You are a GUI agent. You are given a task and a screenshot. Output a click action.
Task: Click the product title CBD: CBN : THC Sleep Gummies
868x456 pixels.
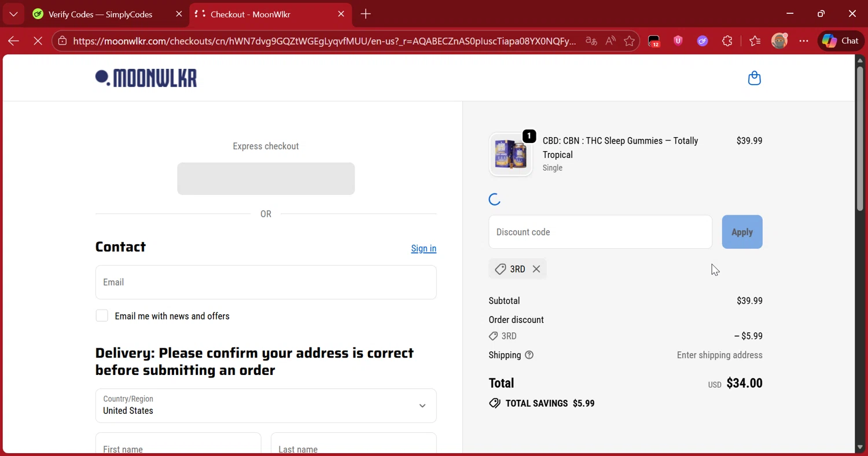pyautogui.click(x=620, y=148)
